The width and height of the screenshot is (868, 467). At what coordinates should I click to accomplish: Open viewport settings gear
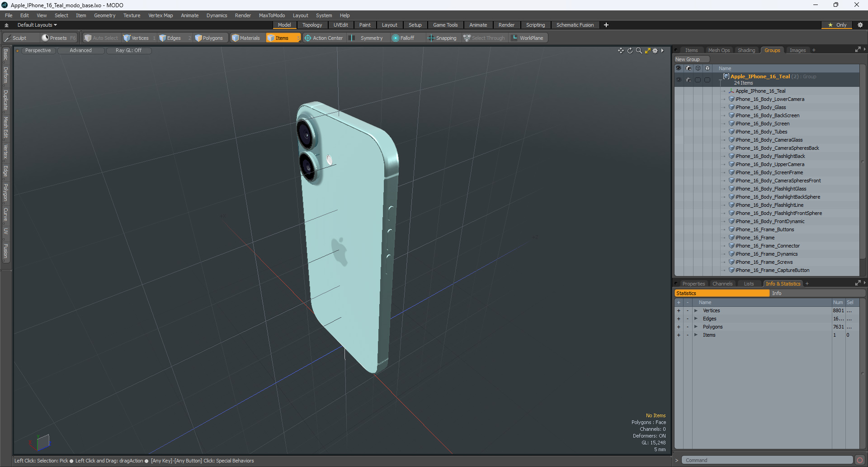[x=655, y=51]
